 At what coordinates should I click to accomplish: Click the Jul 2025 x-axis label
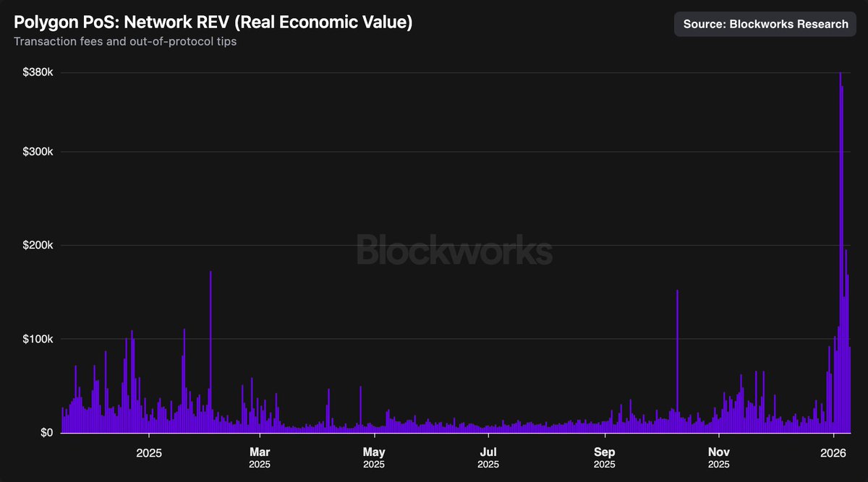[x=488, y=457]
